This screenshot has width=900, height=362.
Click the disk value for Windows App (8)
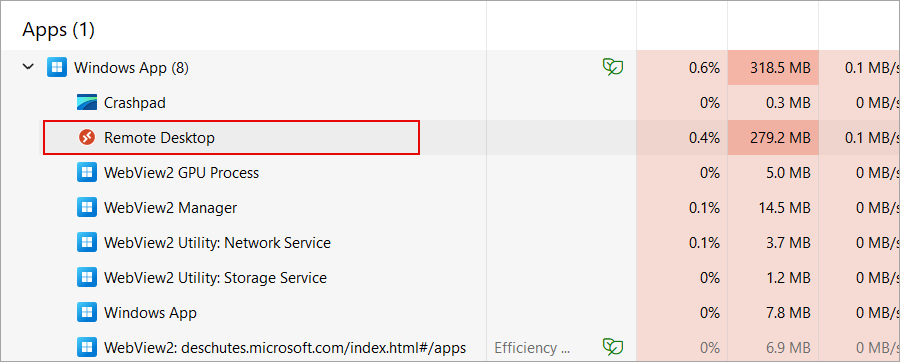pos(872,68)
